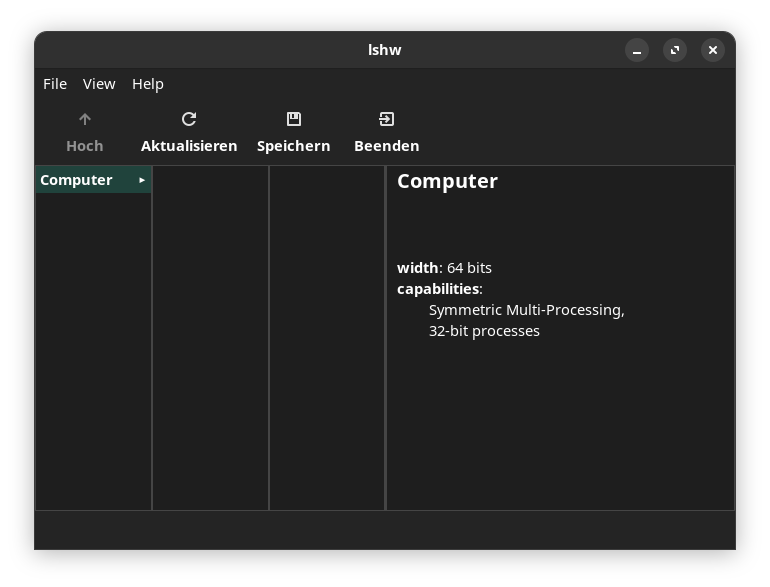Click the Computer heading in the details pane
The image size is (770, 587).
[x=447, y=181]
